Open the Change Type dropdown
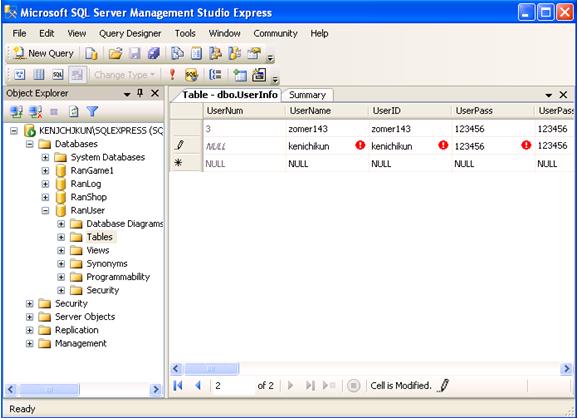Screen dimensions: 578x419 click(x=124, y=75)
